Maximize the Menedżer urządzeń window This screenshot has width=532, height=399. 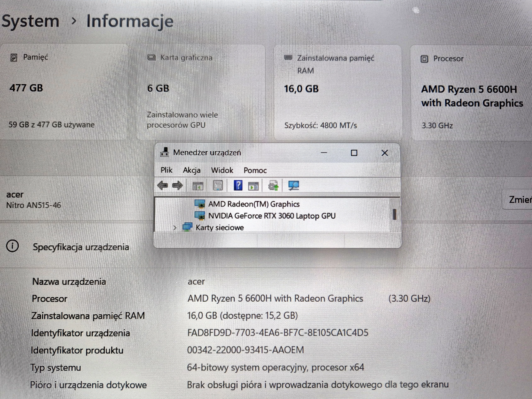pos(354,153)
